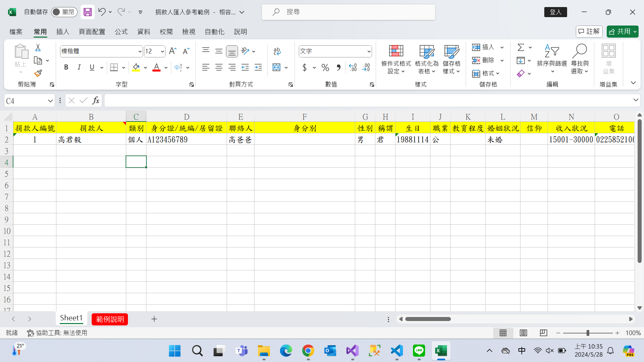The width and height of the screenshot is (644, 362).
Task: Click the Save icon in title bar
Action: click(x=87, y=12)
